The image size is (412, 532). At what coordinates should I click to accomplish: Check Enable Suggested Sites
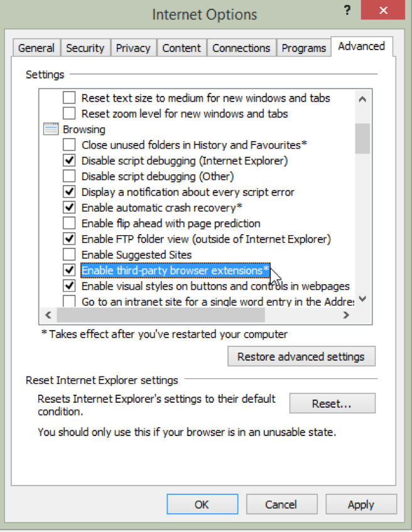tap(70, 253)
